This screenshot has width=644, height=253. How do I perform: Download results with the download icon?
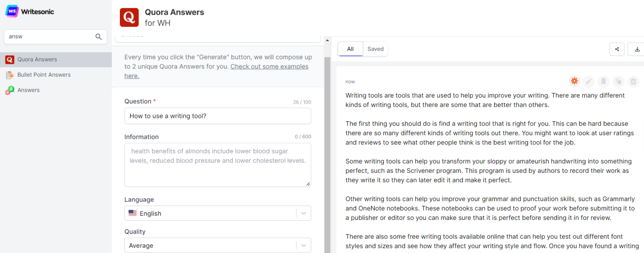(x=637, y=49)
